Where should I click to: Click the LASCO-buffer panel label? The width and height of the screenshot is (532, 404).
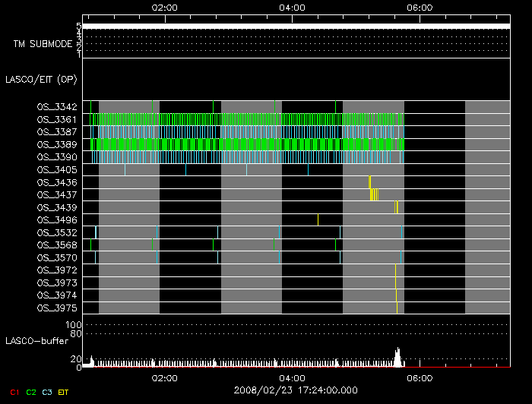click(37, 341)
